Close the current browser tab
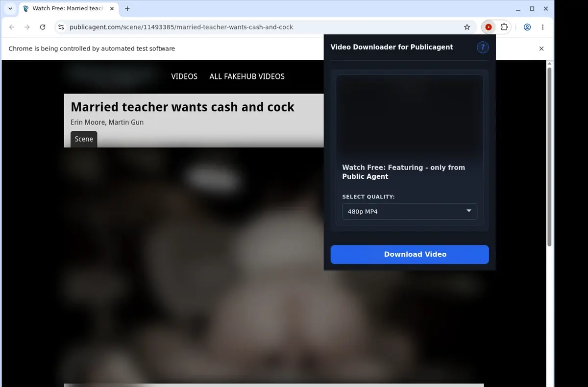588x387 pixels. pos(112,9)
